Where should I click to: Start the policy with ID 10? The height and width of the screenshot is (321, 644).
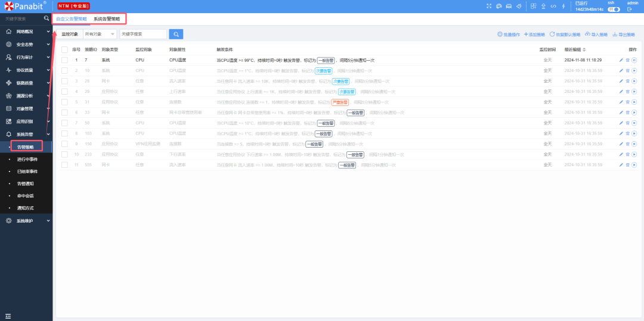(x=634, y=70)
